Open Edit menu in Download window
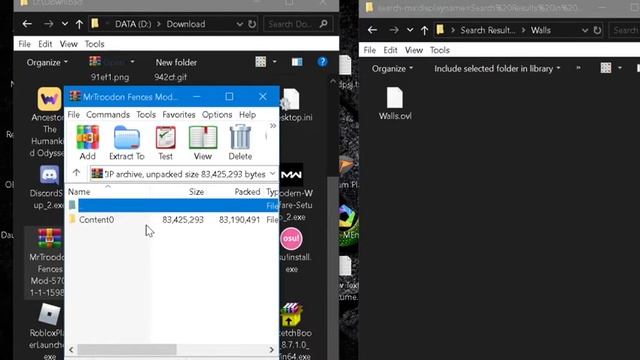 [x=45, y=44]
